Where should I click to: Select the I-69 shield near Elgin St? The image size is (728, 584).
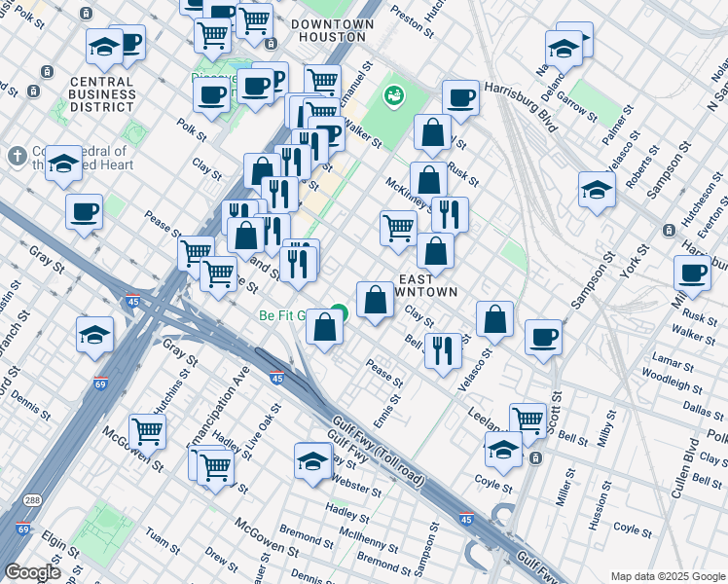pos(22,529)
